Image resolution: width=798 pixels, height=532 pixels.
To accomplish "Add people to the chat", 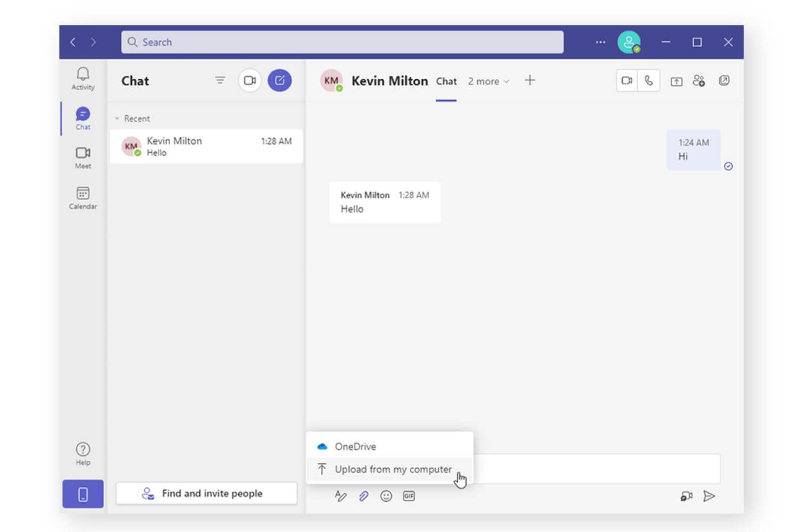I will point(699,81).
